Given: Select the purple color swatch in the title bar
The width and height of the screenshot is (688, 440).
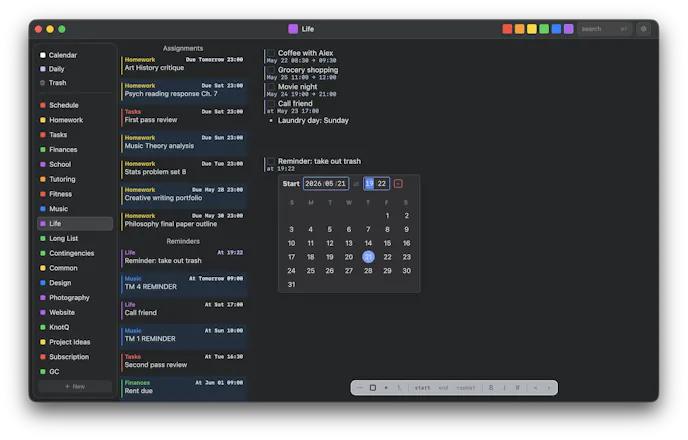Looking at the screenshot, I should click(569, 29).
